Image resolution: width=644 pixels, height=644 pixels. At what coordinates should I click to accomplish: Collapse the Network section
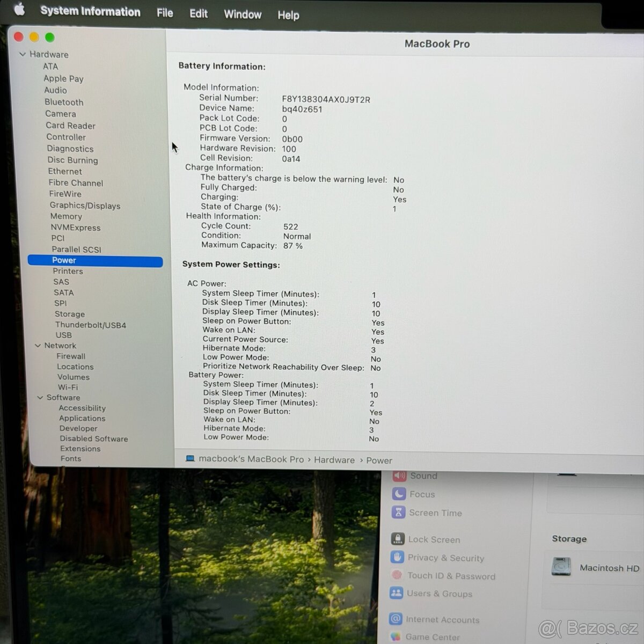(37, 346)
